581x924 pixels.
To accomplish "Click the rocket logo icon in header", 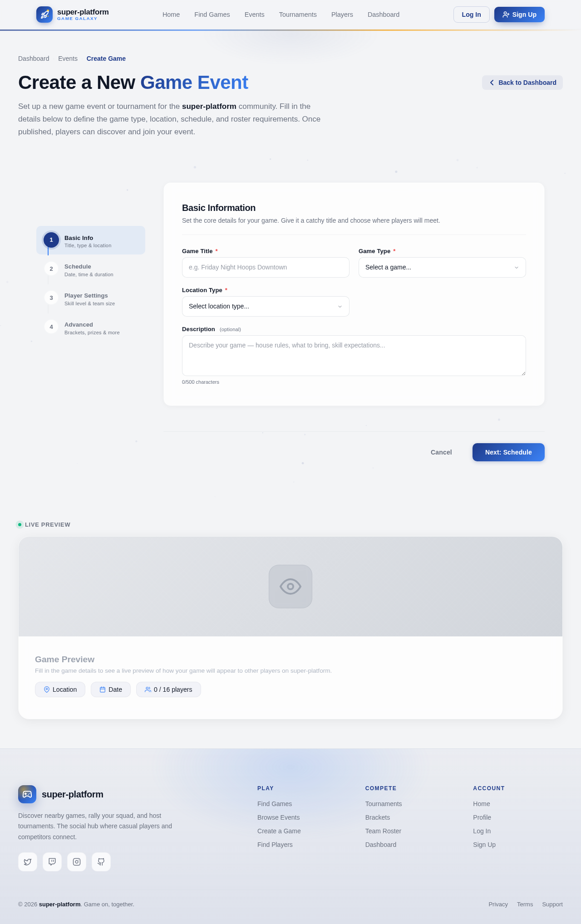I will 44,15.
